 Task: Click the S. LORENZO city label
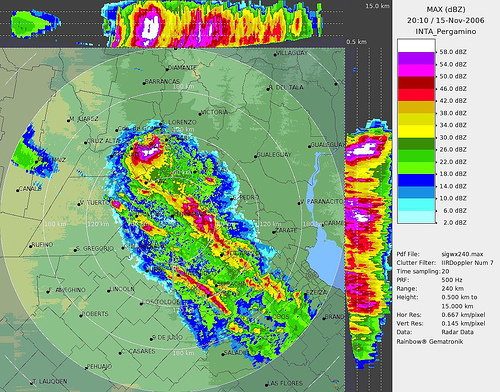pos(179,122)
